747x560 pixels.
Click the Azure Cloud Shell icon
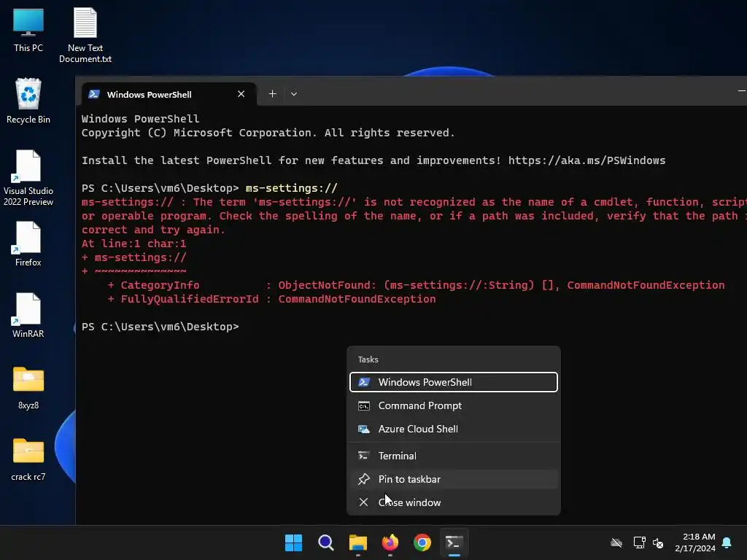(364, 429)
